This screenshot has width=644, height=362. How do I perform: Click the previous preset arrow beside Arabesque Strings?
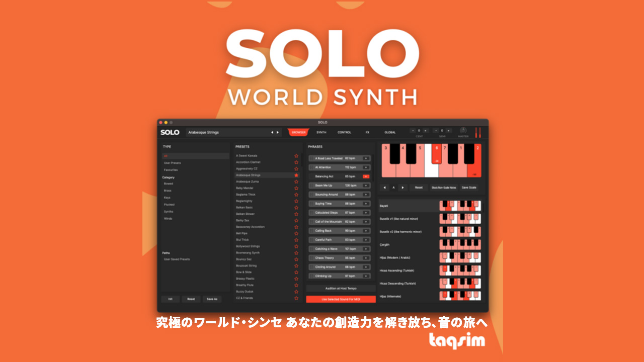click(x=272, y=132)
